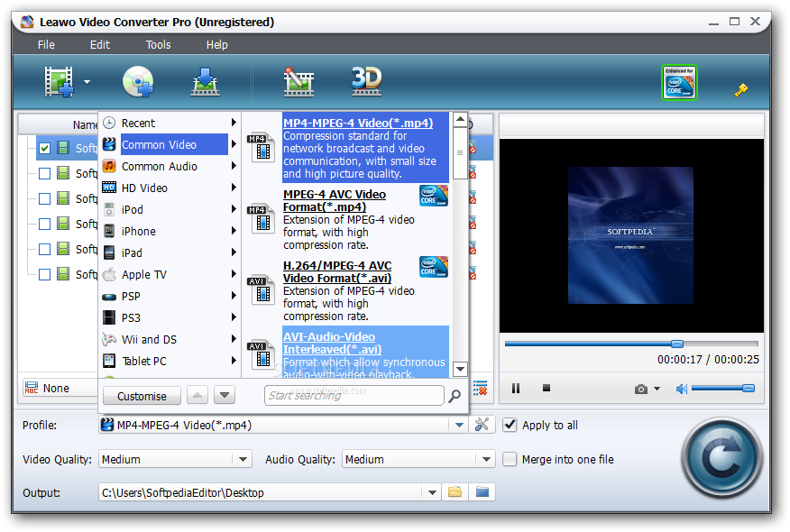Viewport: 790px width, 532px height.
Task: Uncheck the first Soft video checkbox
Action: tap(45, 148)
